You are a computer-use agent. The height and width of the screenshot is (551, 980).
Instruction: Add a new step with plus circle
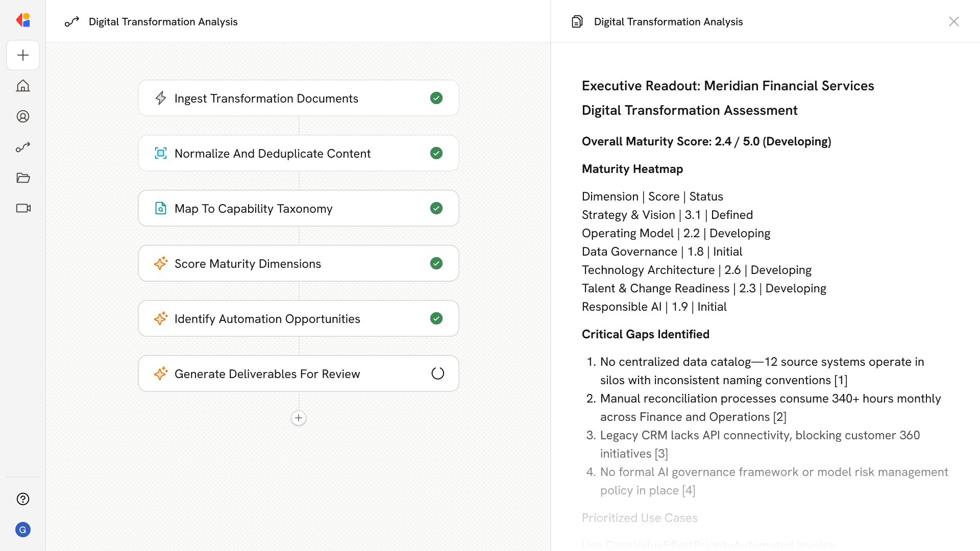coord(299,418)
